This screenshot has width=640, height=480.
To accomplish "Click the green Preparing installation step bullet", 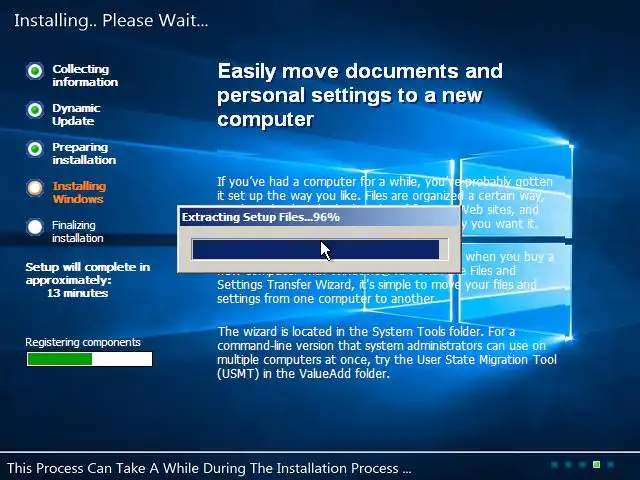I will tap(35, 149).
